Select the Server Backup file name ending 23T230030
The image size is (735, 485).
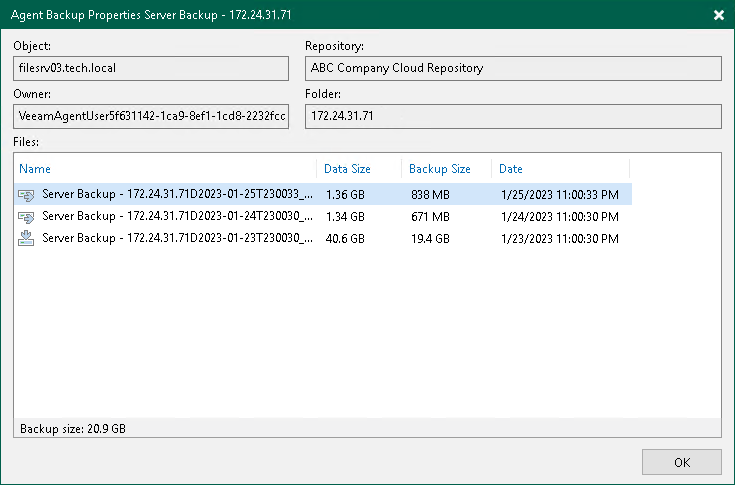(x=178, y=238)
